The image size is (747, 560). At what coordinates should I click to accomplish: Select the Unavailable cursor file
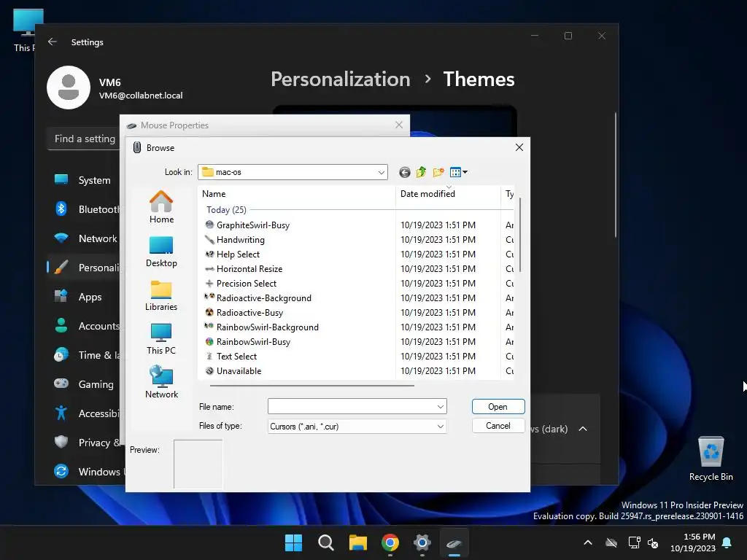(239, 371)
